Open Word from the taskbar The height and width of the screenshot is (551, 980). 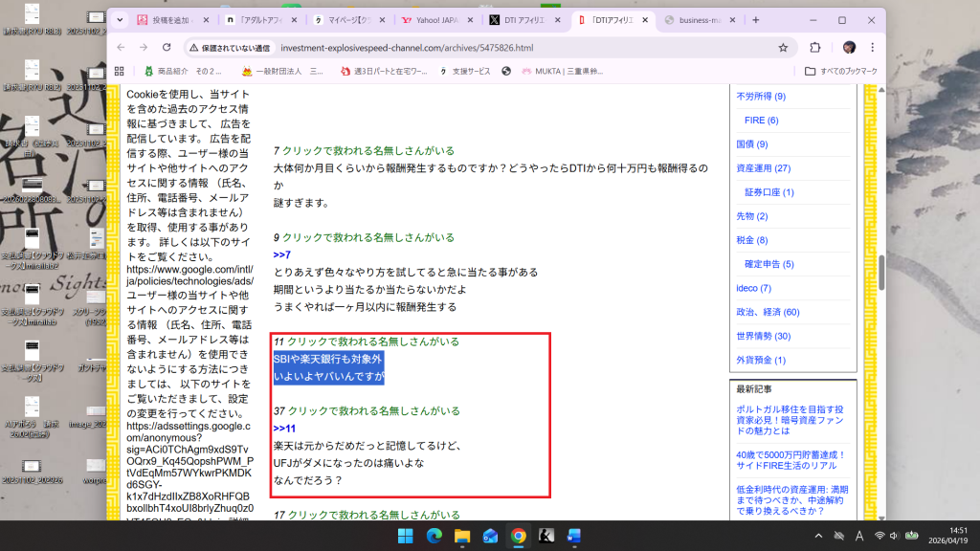[574, 536]
